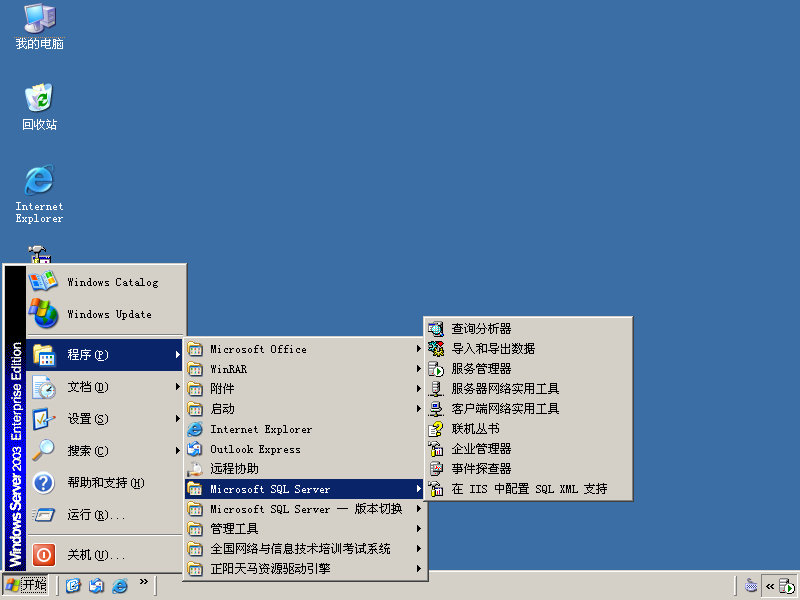Viewport: 800px width, 600px height.
Task: Launch 查询分析器 menu entry
Action: tap(529, 329)
